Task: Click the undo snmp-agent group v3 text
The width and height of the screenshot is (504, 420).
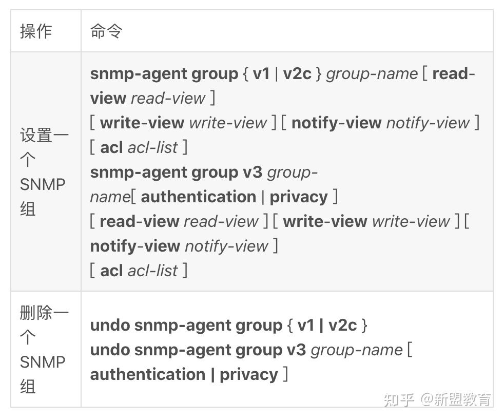Action: coord(198,350)
